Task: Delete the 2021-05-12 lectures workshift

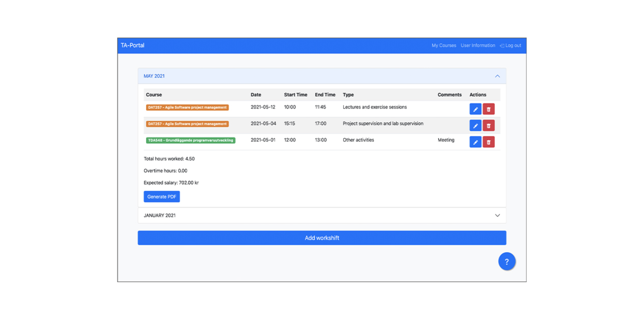Action: tap(488, 109)
